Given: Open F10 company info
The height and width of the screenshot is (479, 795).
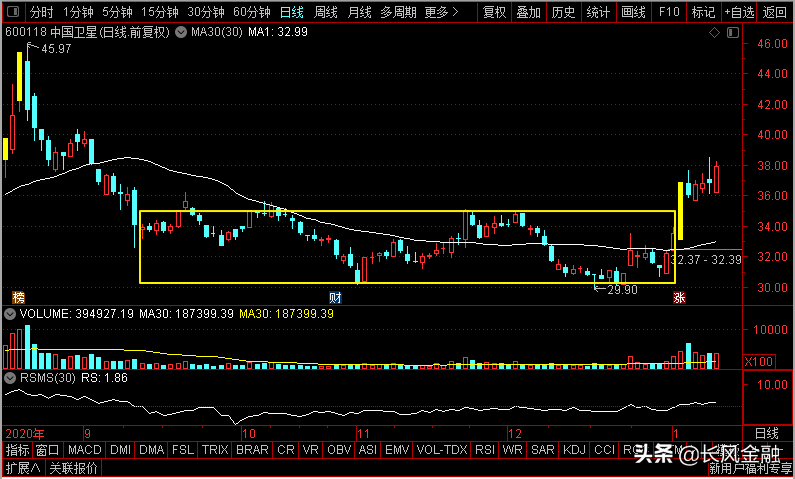Looking at the screenshot, I should 669,12.
